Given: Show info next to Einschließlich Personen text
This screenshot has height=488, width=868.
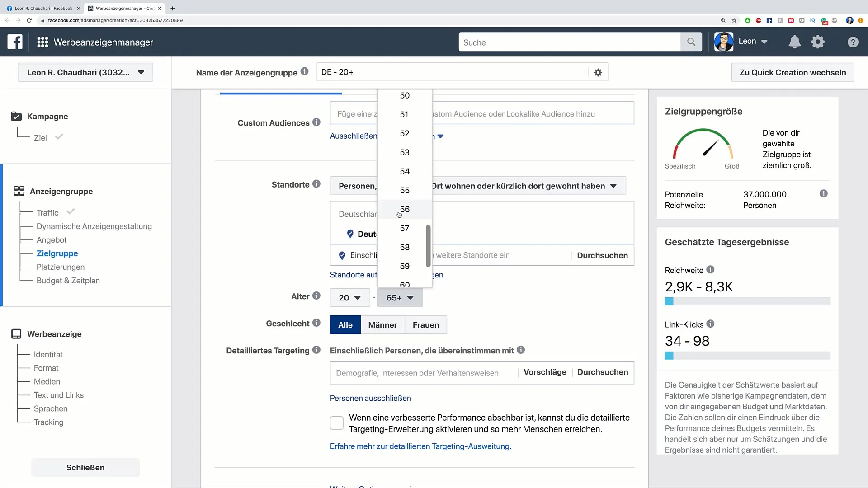Looking at the screenshot, I should coord(521,350).
